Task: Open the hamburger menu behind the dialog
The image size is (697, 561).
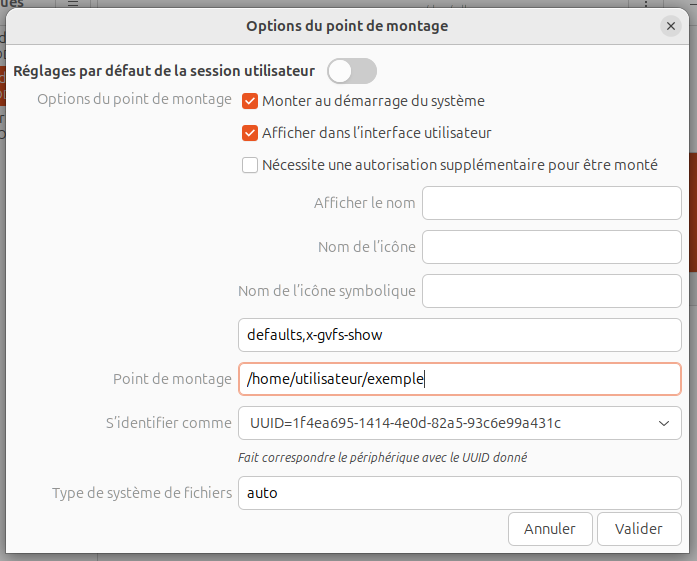Action: (73, 5)
